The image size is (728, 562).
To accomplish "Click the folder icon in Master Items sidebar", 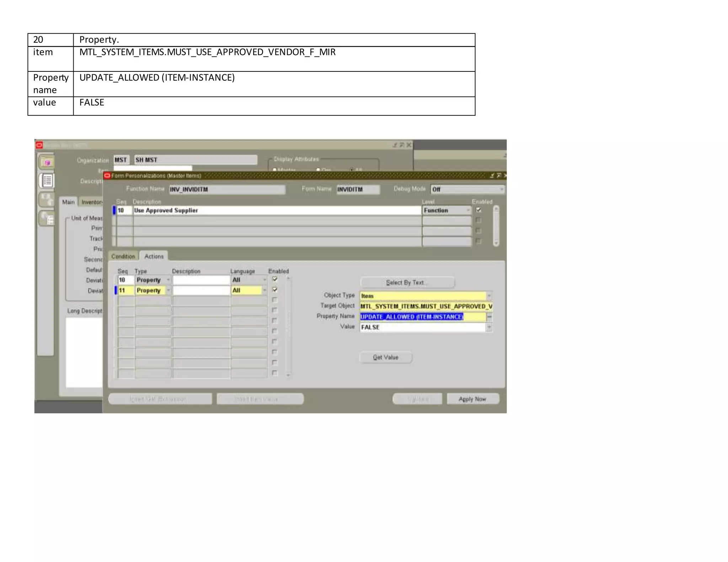I will point(47,162).
